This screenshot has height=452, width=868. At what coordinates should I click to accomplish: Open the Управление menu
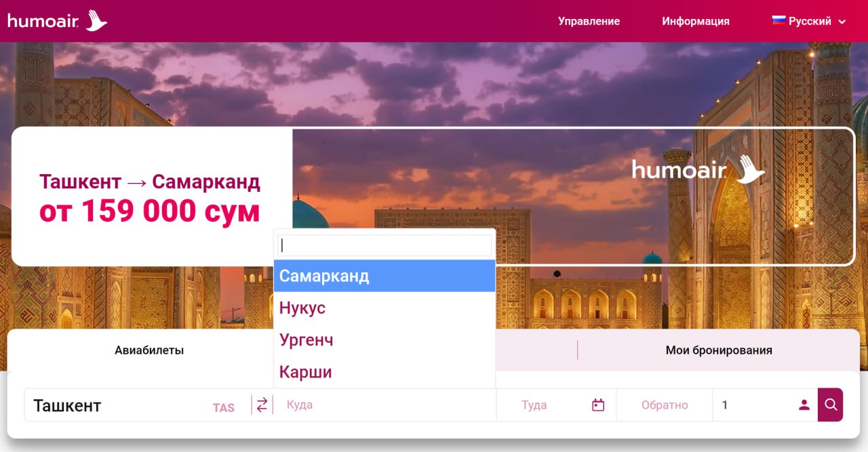point(589,21)
